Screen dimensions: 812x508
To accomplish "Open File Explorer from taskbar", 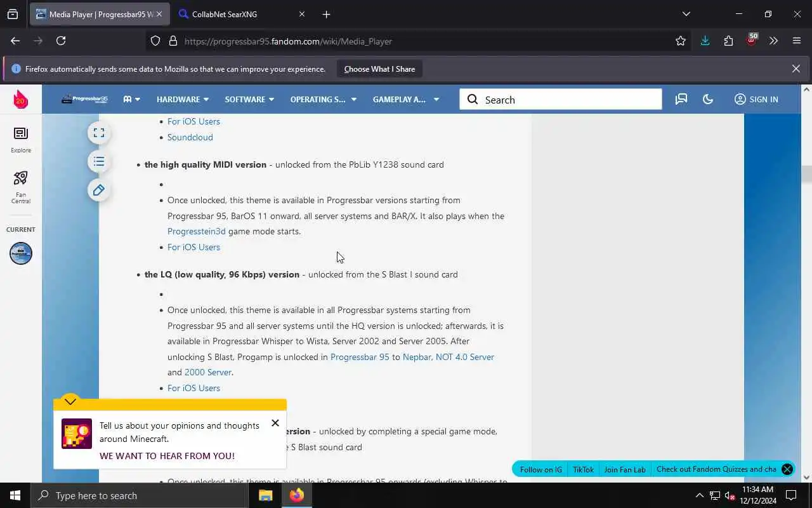I will pos(265,495).
